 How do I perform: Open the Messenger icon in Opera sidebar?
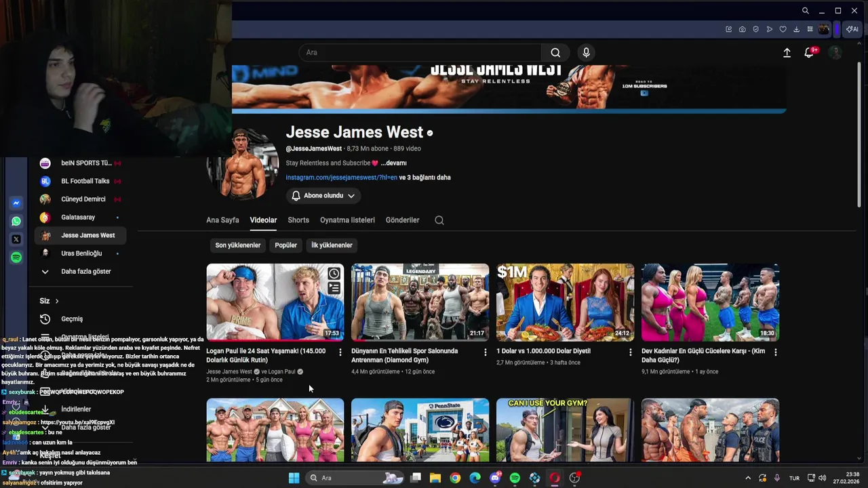point(16,203)
